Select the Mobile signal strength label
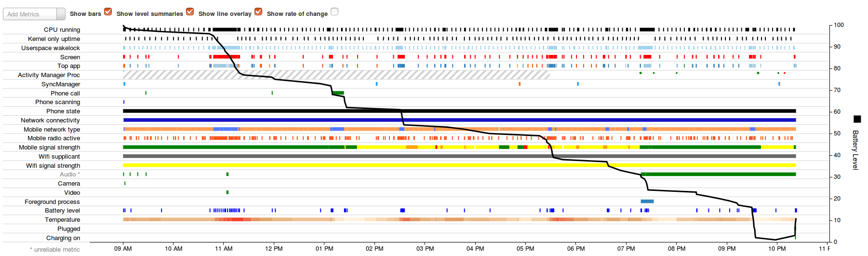Viewport: 868px width, 256px height. click(x=49, y=148)
